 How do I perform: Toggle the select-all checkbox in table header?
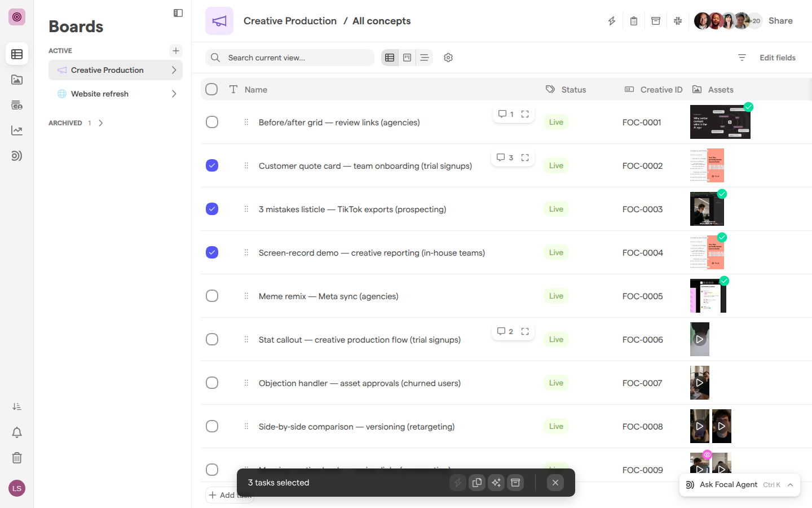[x=211, y=89]
